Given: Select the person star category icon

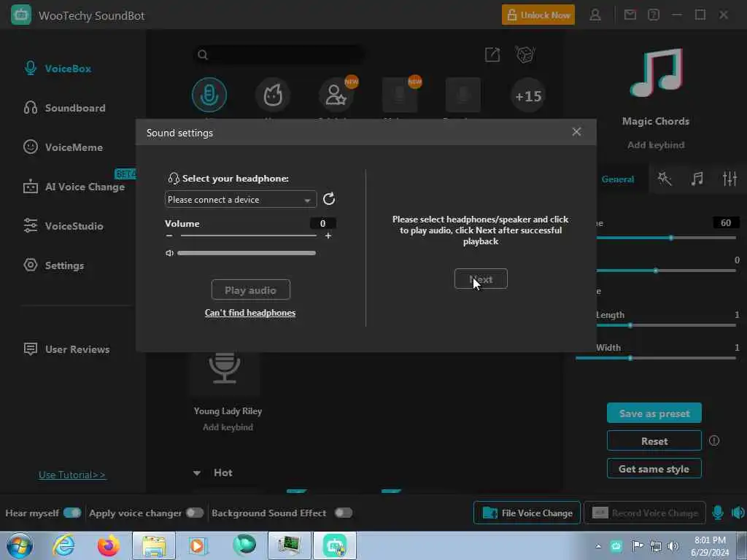Looking at the screenshot, I should click(336, 95).
